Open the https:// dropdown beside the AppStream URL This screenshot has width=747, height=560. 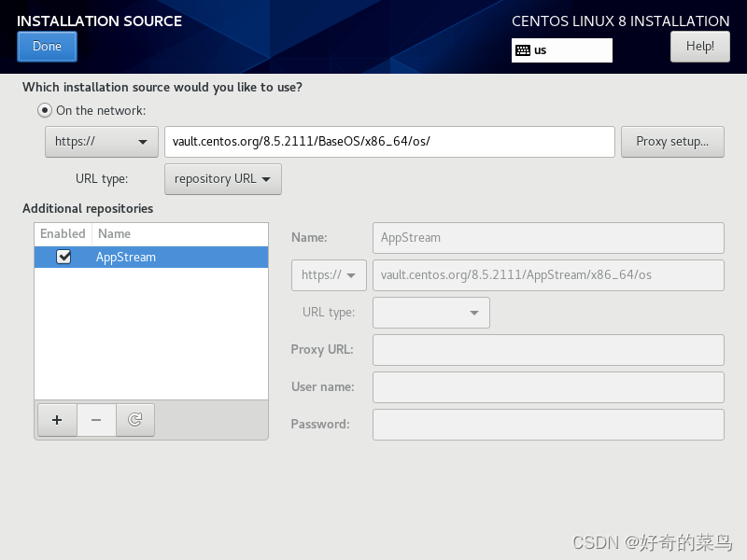(x=328, y=274)
